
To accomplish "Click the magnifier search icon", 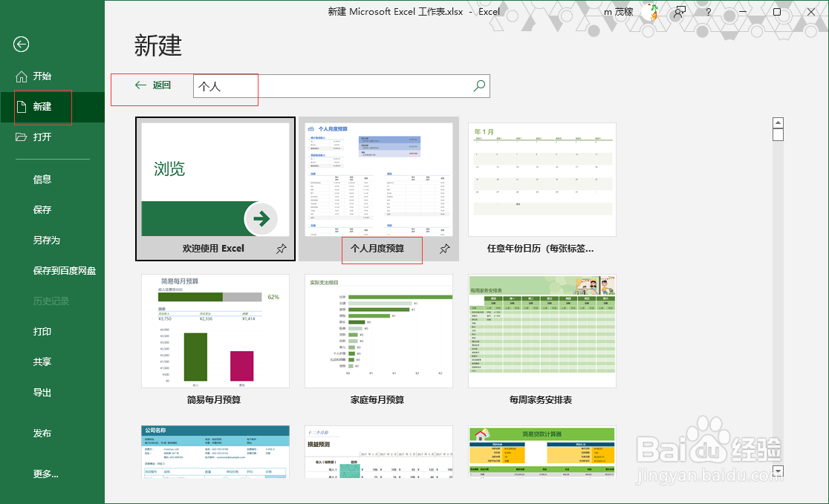I will pyautogui.click(x=480, y=85).
